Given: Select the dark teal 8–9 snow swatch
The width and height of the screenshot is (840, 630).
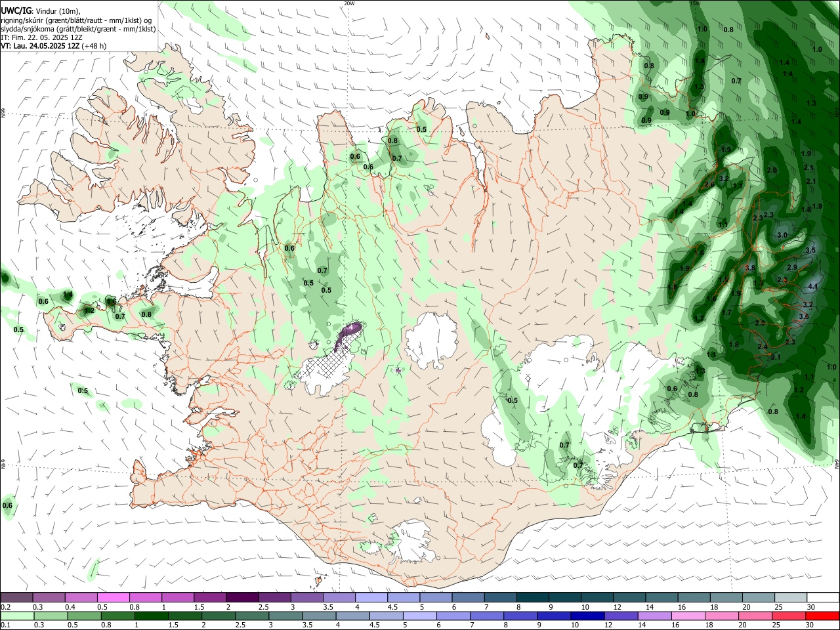Looking at the screenshot, I should tap(533, 598).
